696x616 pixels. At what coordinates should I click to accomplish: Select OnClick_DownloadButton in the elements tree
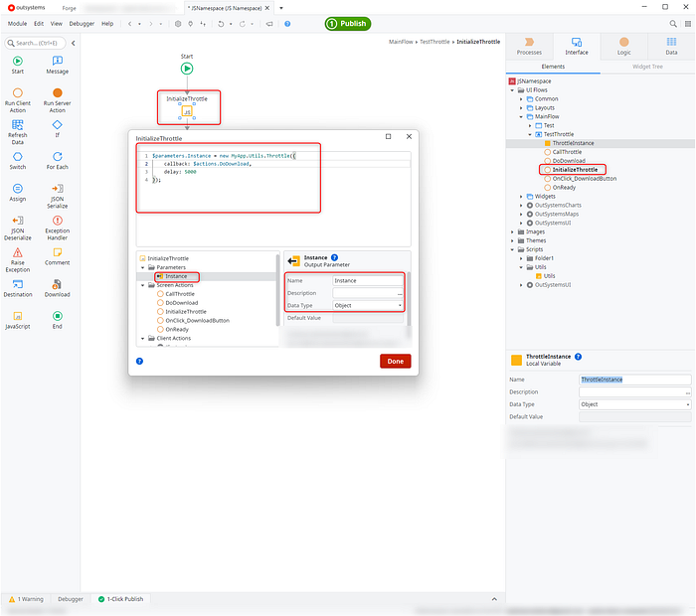tap(587, 178)
